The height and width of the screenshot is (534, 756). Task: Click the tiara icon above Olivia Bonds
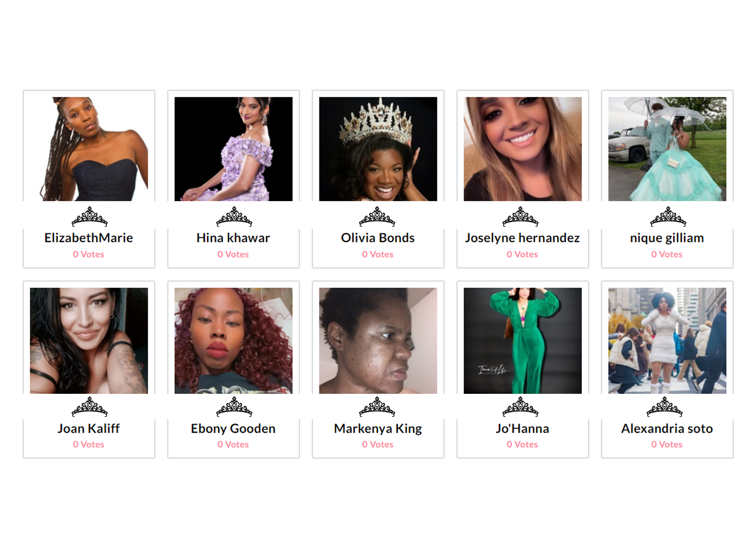point(377,216)
